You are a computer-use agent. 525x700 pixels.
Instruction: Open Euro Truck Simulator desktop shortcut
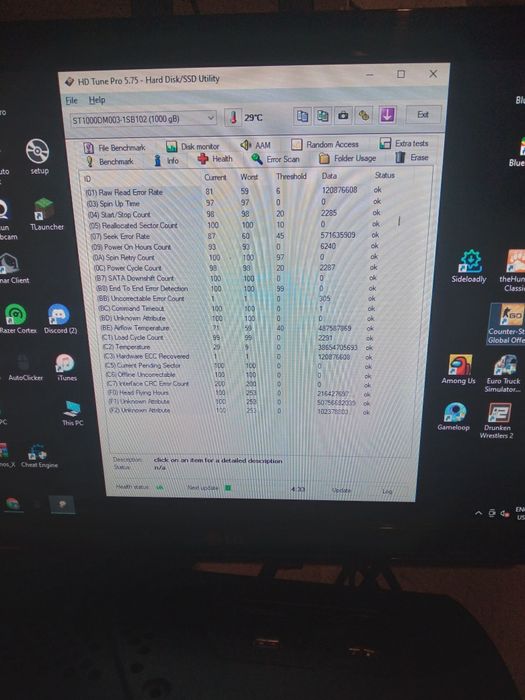(x=503, y=374)
